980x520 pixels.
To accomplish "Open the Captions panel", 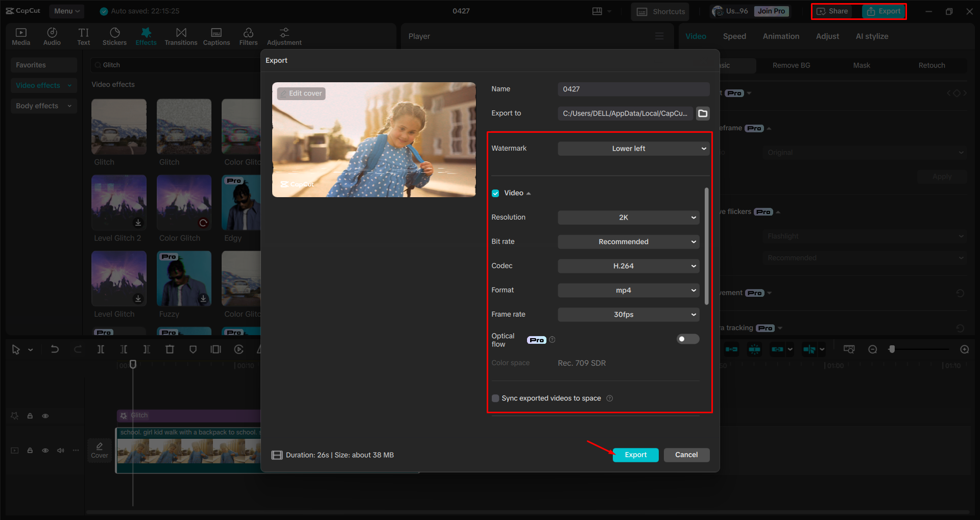I will click(x=216, y=36).
